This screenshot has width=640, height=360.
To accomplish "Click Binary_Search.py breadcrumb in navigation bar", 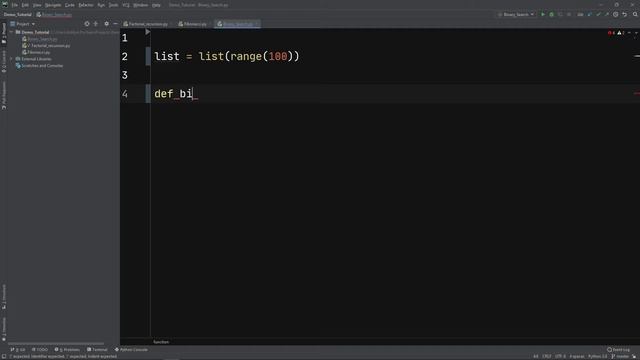I will click(x=54, y=14).
